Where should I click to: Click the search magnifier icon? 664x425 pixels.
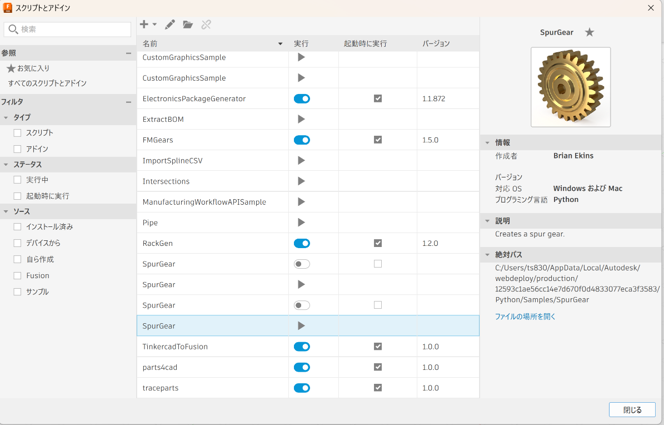click(x=13, y=29)
